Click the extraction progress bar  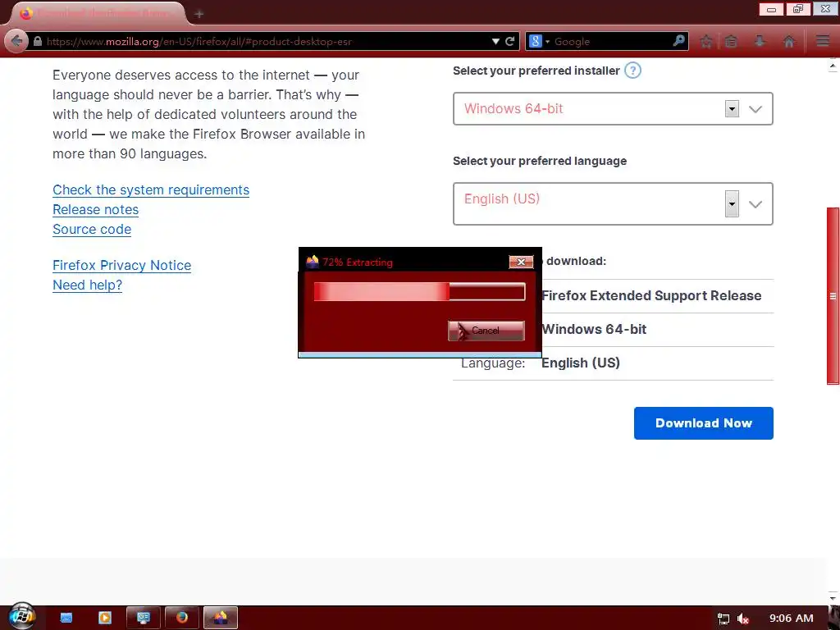pyautogui.click(x=419, y=291)
